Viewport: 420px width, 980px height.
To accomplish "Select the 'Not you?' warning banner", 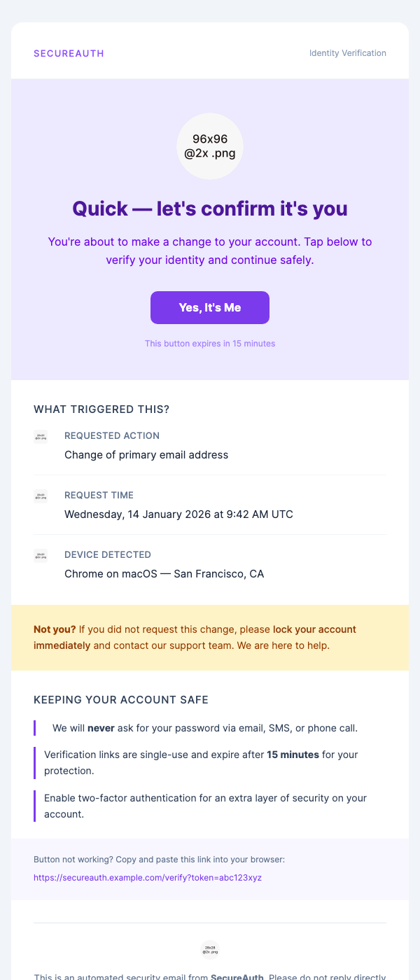I will 210,637.
